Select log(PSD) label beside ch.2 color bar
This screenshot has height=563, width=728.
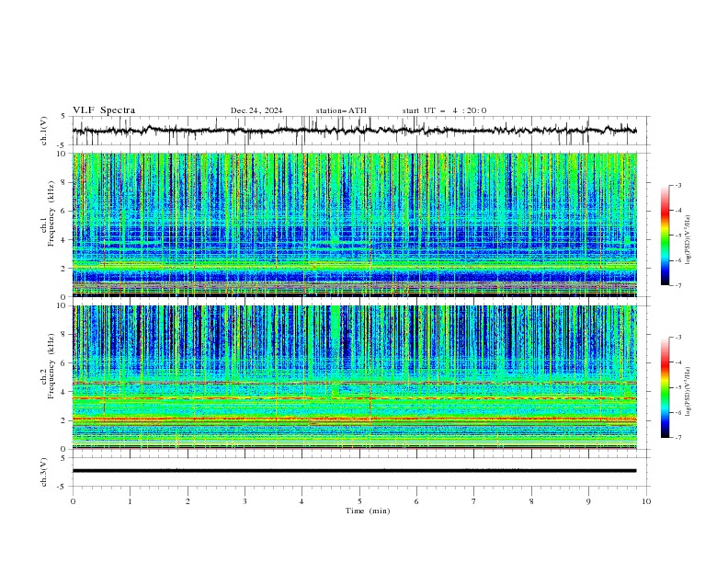pos(688,391)
